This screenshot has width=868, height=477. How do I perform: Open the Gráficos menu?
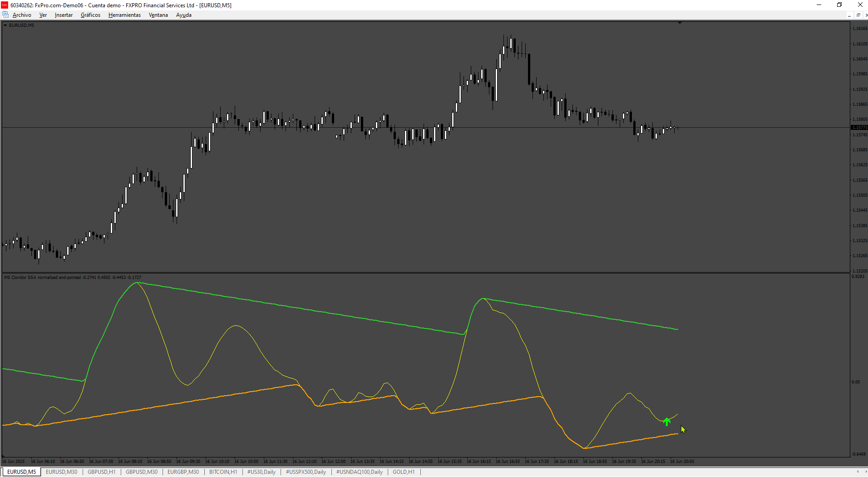pos(90,15)
